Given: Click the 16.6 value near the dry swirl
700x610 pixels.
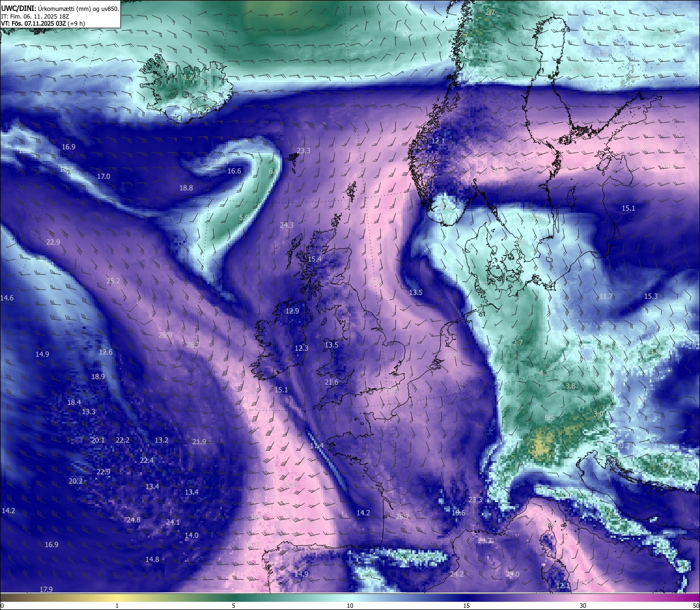Looking at the screenshot, I should coord(234,171).
